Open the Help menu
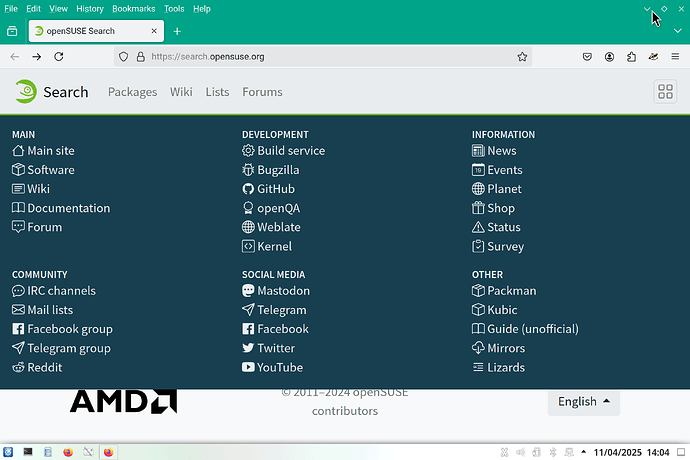 click(x=202, y=9)
